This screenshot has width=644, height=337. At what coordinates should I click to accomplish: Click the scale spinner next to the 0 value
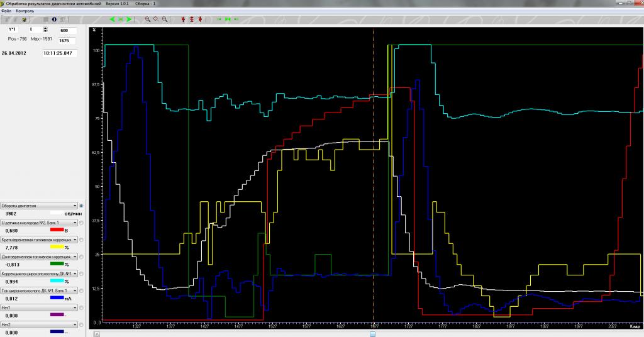[45, 30]
